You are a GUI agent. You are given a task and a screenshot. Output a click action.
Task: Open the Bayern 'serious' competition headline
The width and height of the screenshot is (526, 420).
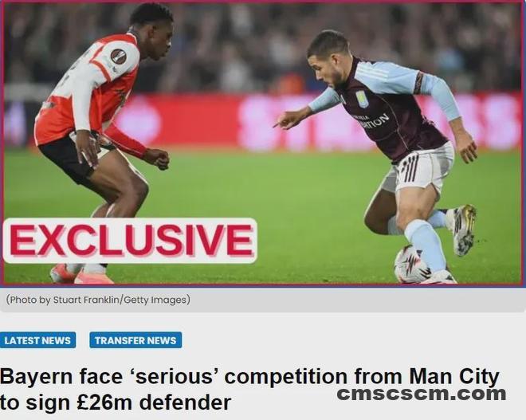pyautogui.click(x=249, y=389)
